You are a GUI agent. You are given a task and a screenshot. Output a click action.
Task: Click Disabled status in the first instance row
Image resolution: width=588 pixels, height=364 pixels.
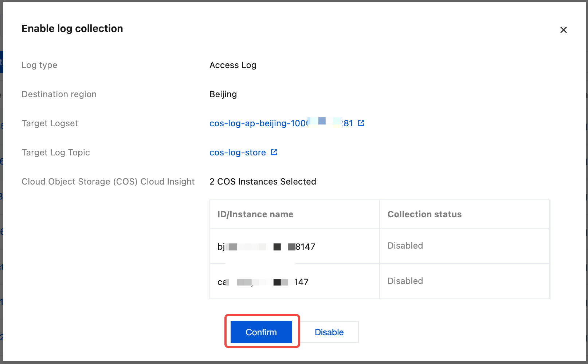[405, 246]
